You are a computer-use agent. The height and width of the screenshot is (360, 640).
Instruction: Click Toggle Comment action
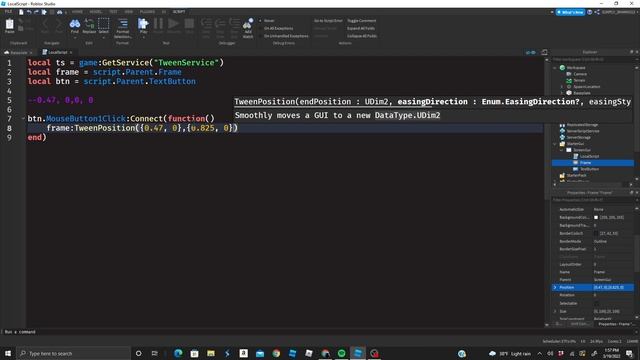(x=362, y=20)
